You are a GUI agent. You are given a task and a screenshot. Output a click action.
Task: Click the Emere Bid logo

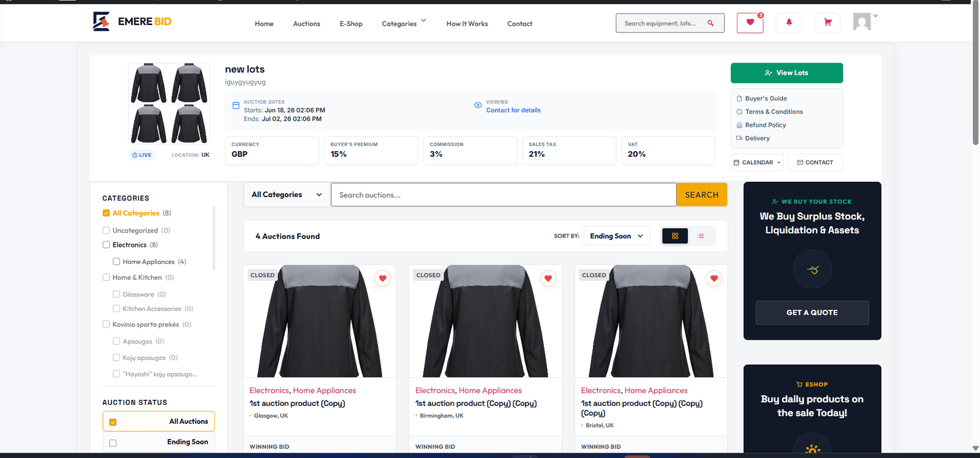[x=132, y=21]
